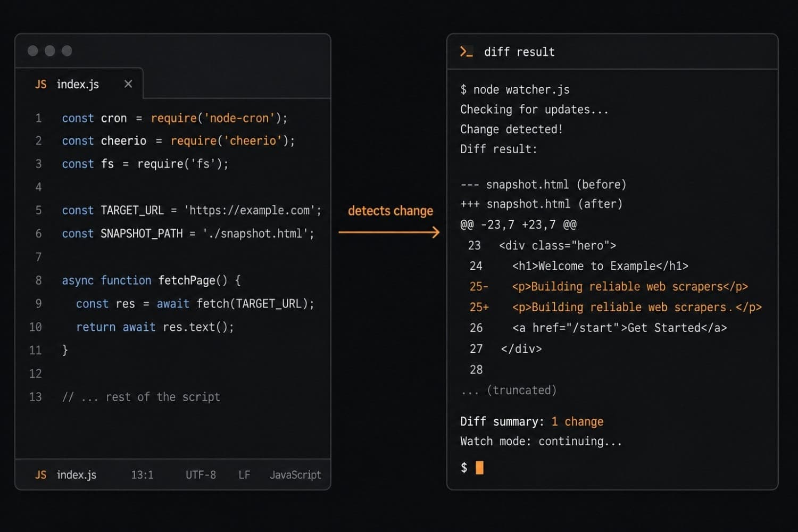Change LF line ending in status bar

(x=244, y=475)
